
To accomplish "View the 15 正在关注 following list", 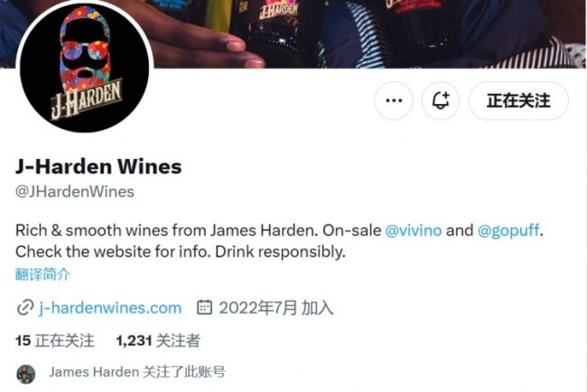I will [55, 341].
